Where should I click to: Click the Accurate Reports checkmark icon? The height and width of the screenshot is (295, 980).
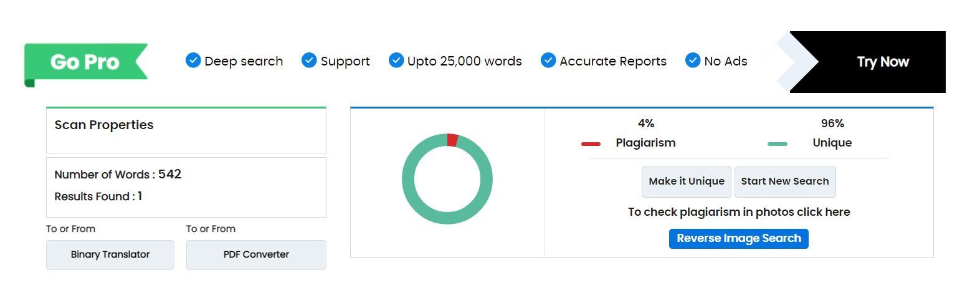coord(548,60)
